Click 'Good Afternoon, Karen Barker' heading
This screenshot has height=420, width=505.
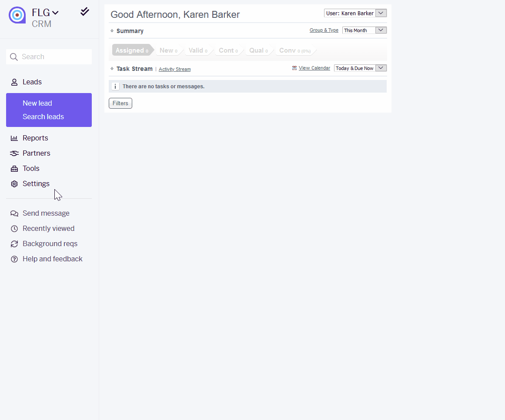coord(175,14)
